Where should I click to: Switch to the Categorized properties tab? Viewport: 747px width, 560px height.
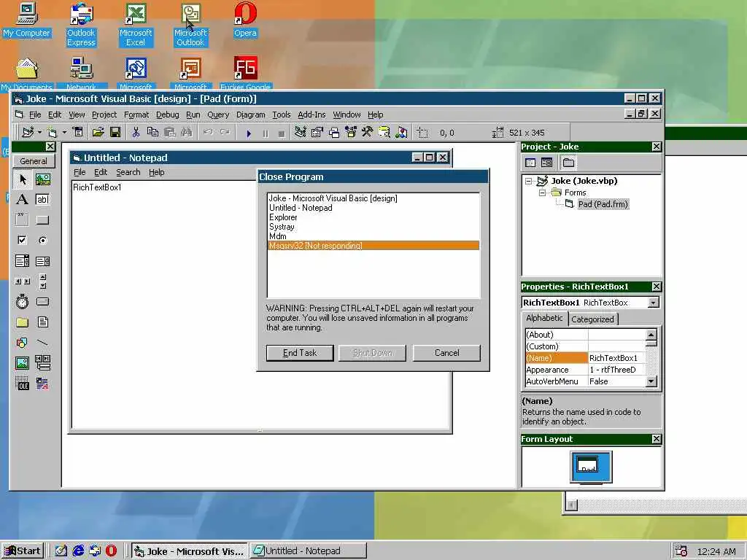pos(592,319)
